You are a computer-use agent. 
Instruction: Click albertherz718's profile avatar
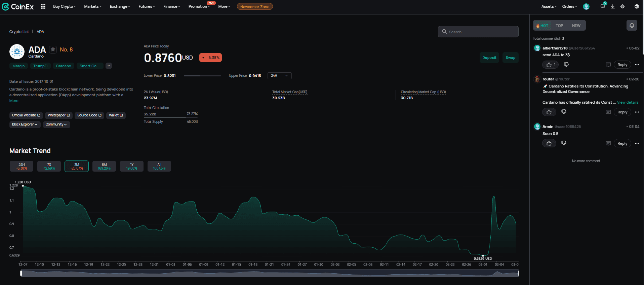537,48
